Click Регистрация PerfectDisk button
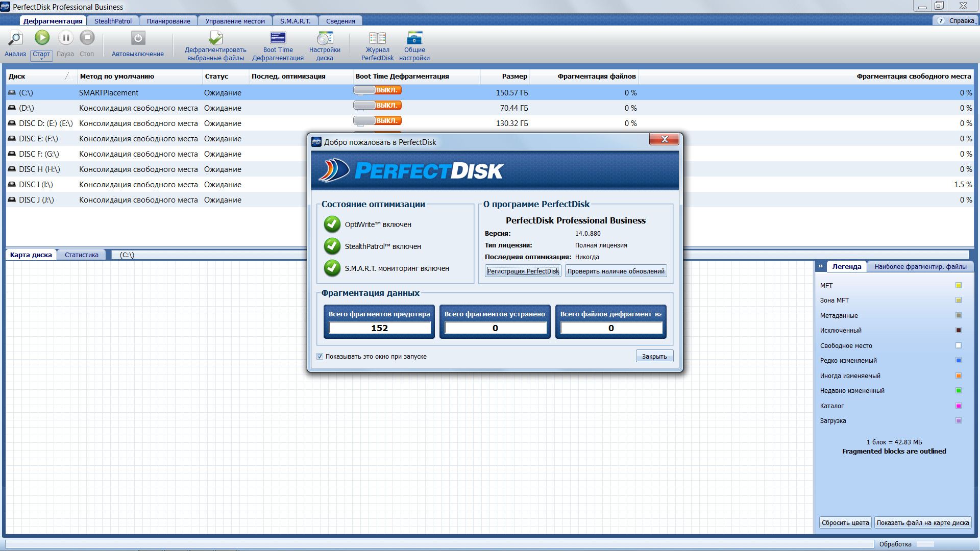Screen dimensions: 980x551 click(523, 271)
